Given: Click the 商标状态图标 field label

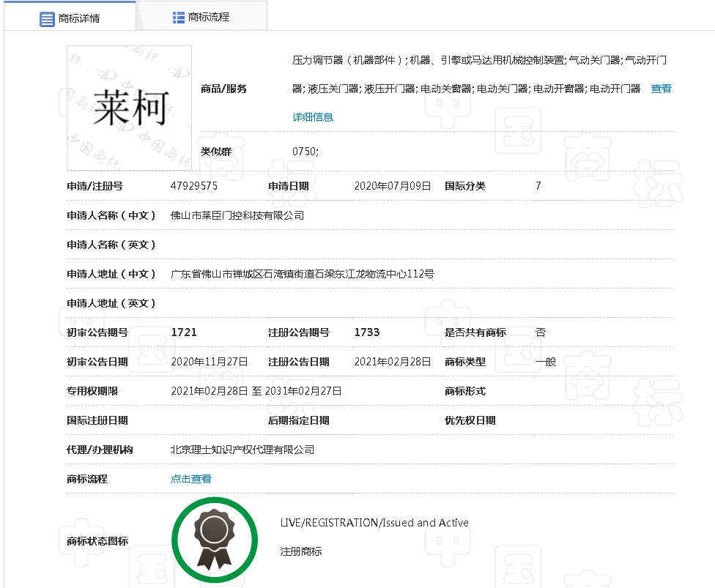Looking at the screenshot, I should click(97, 541).
